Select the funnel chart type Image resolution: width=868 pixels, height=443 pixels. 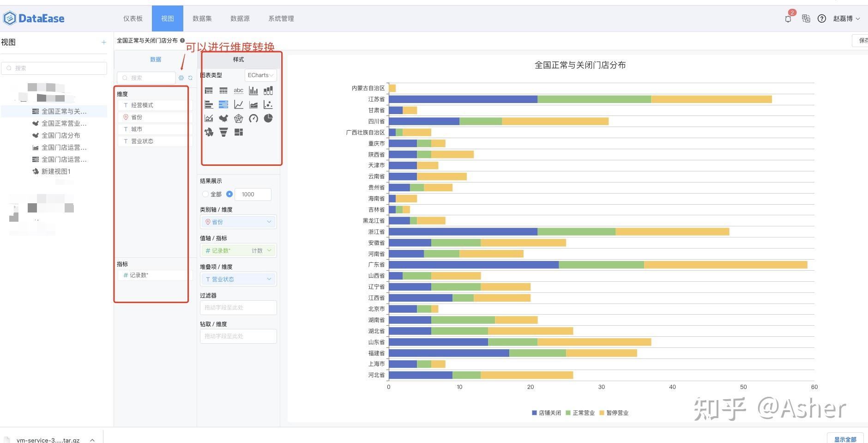[x=223, y=133]
